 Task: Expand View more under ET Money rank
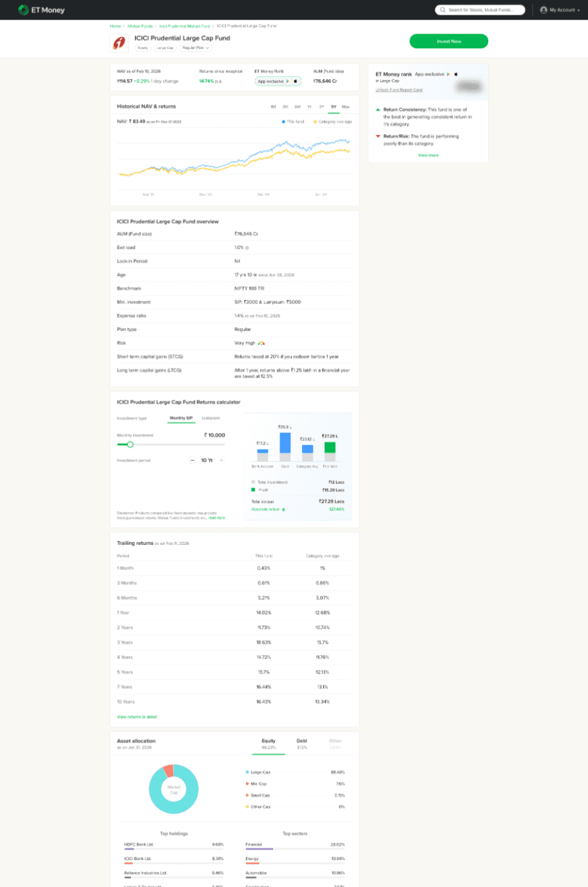coord(429,155)
